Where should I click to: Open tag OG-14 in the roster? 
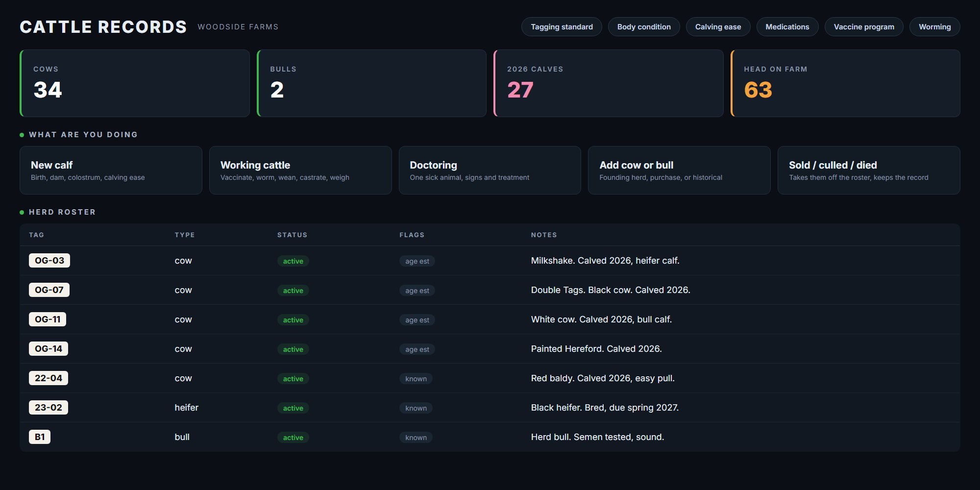tap(49, 348)
